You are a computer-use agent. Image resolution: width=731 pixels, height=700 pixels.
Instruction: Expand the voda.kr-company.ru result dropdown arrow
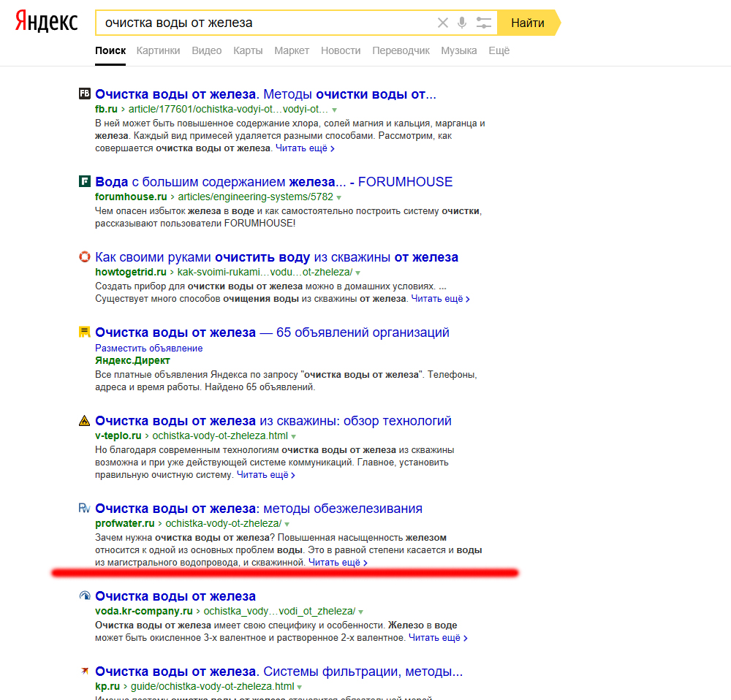click(361, 612)
